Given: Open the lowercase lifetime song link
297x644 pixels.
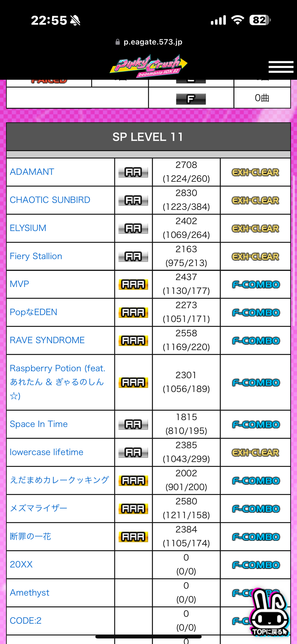Looking at the screenshot, I should click(x=46, y=452).
